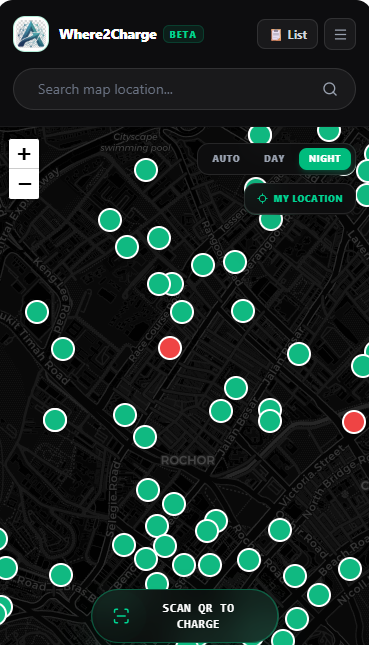Switch map theme to AUTO
The height and width of the screenshot is (645, 369).
click(x=226, y=159)
